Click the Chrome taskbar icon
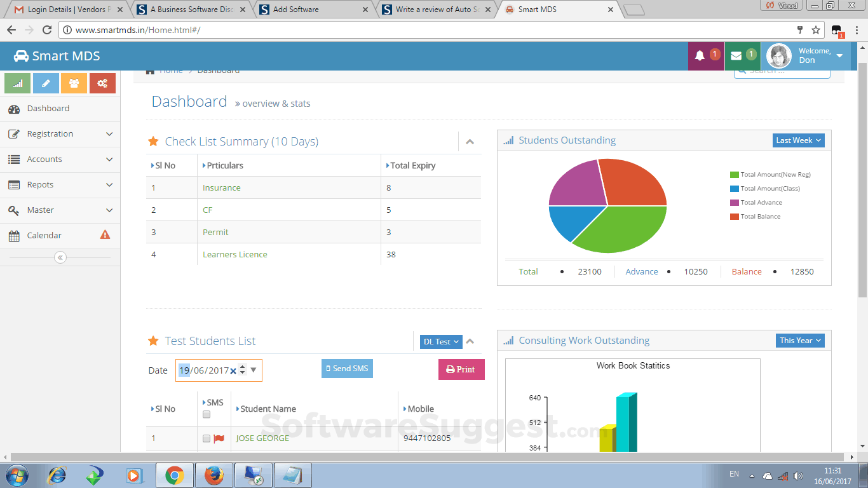868x488 pixels. pos(175,475)
